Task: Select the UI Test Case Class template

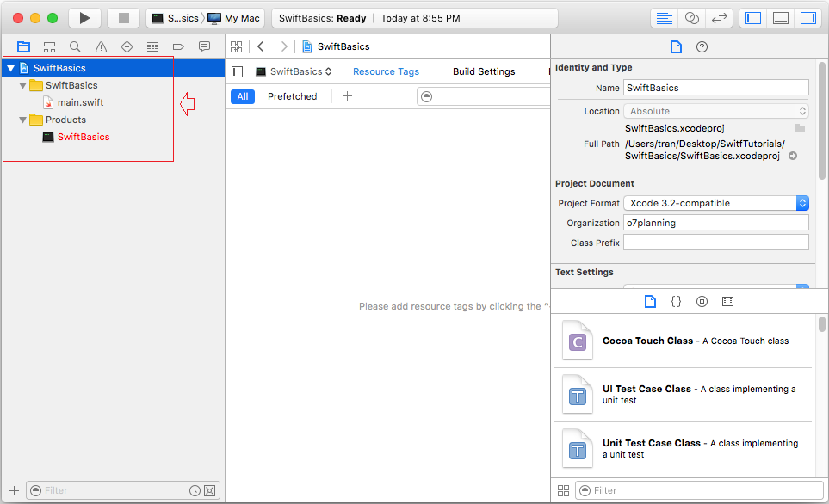Action: point(683,395)
